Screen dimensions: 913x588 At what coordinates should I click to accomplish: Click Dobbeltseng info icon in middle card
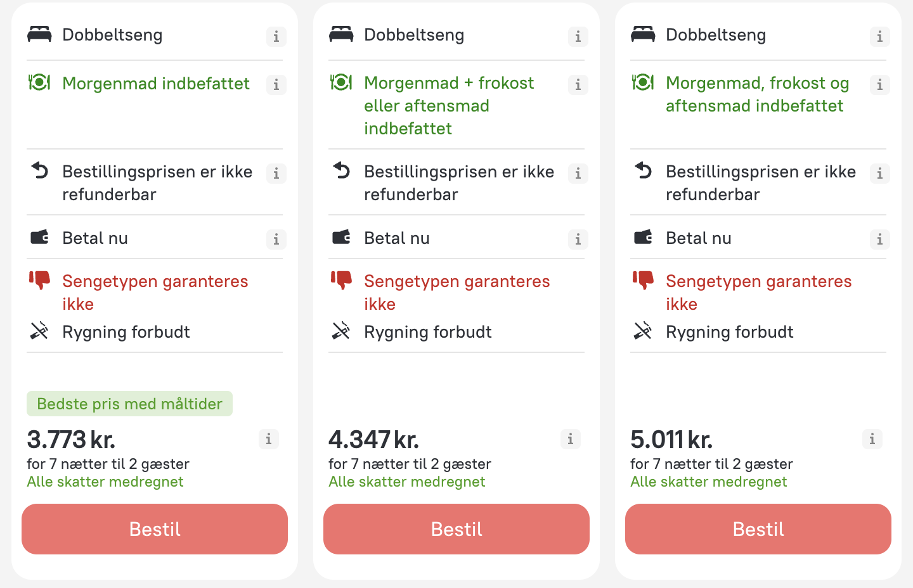[578, 37]
